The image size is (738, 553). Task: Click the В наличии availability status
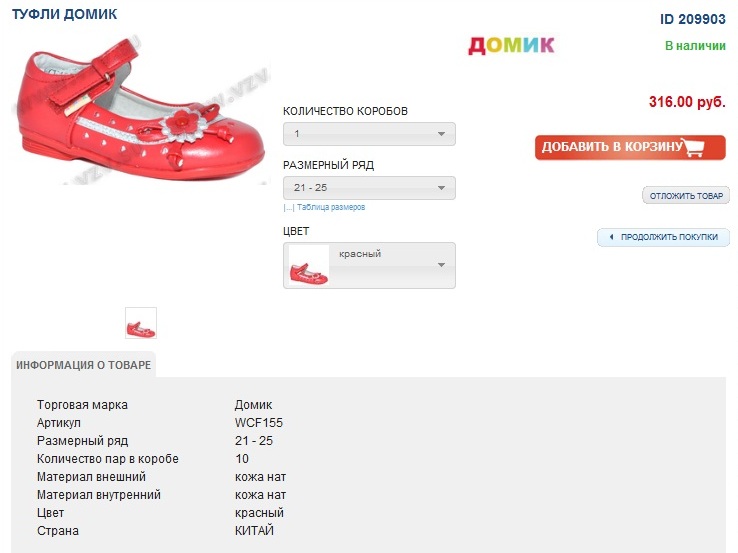695,46
